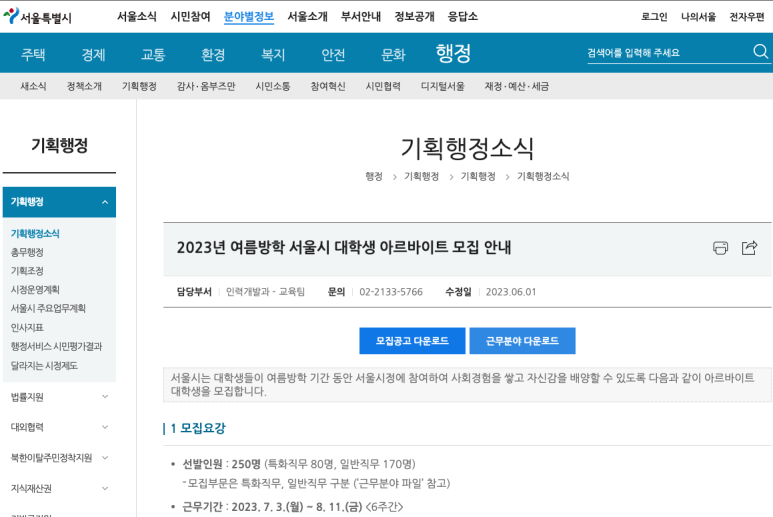Open 달라지는 시정제도 in the sidebar
Viewport: 773px width, 517px height.
pyautogui.click(x=44, y=366)
